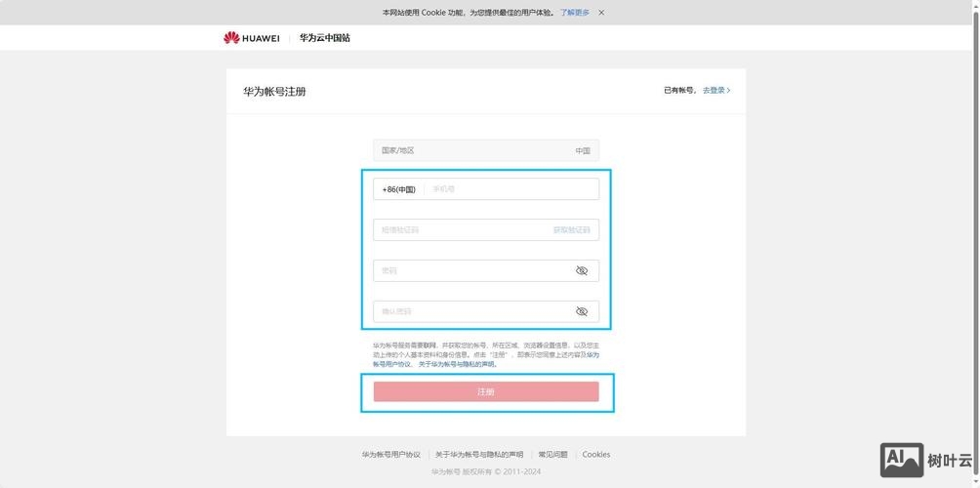Click 获取验证码 to request code
This screenshot has height=488, width=980.
[x=571, y=230]
